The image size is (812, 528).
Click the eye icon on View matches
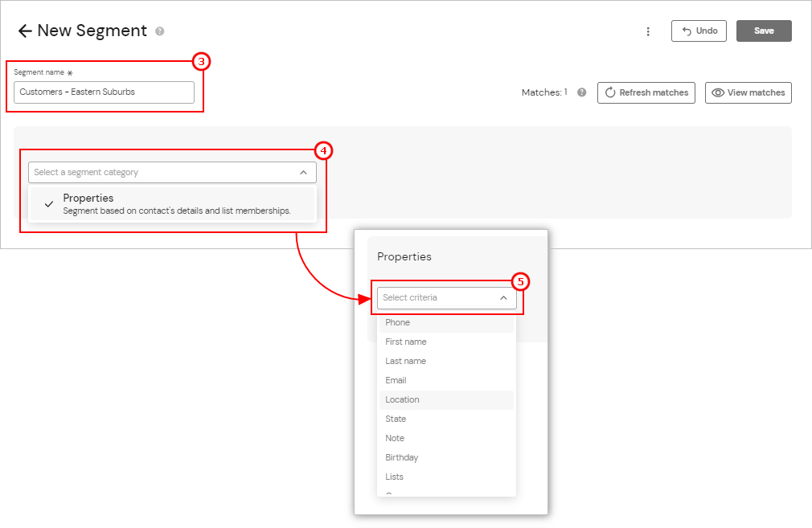[718, 92]
